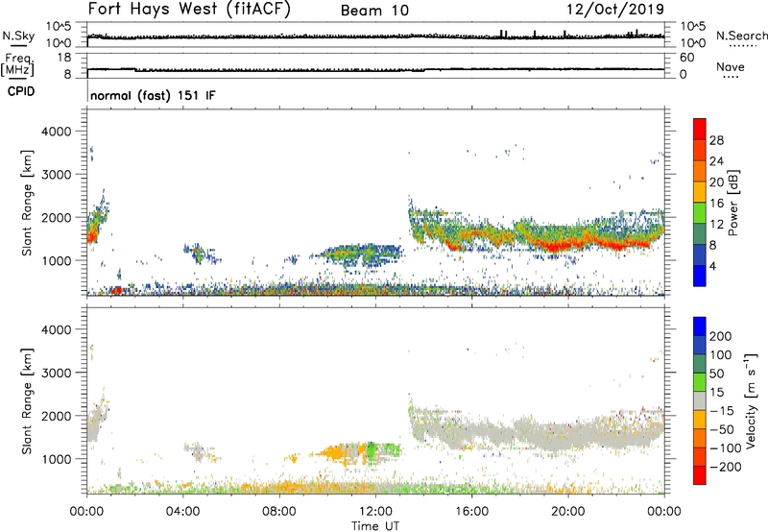Image resolution: width=768 pixels, height=532 pixels.
Task: Click orange negative-velocity patch near 10:30
Action: pos(333,451)
